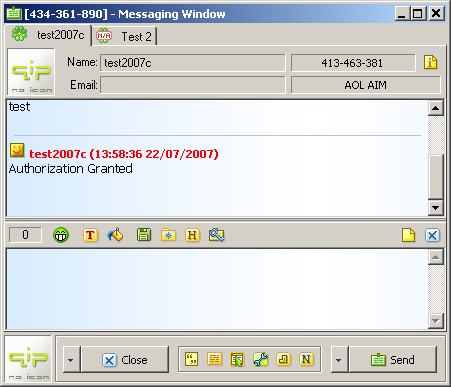This screenshot has width=451, height=387.
Task: Click own avatar image beside Close button
Action: (28, 359)
